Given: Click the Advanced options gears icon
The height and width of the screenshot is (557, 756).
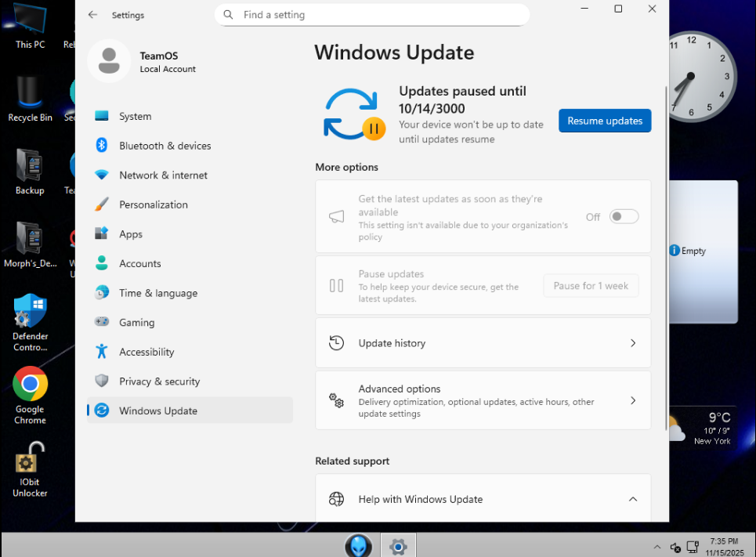Looking at the screenshot, I should coord(336,400).
